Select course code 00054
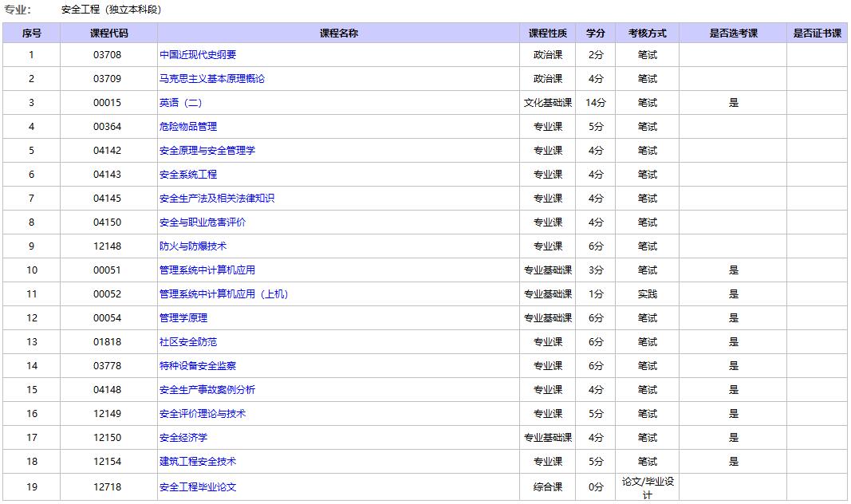 [108, 317]
